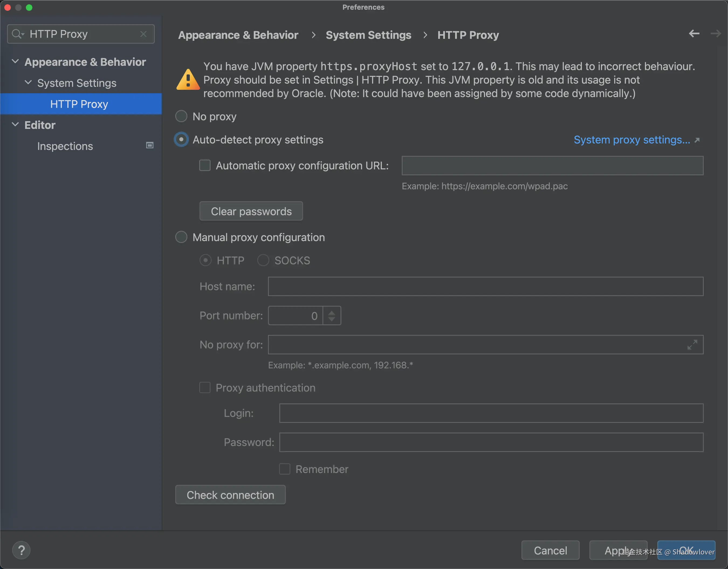Click the forward navigation arrow

click(715, 34)
